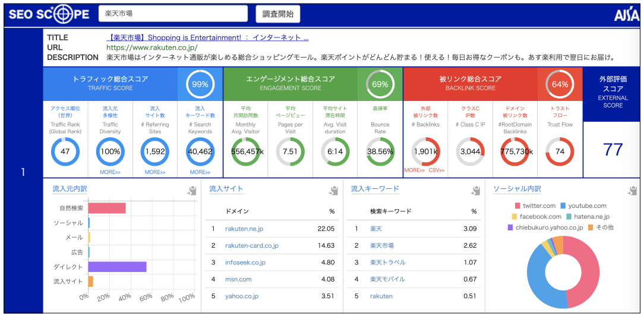644x316 pixels.
Task: Click the Pages per Visit 7.51 gauge
Action: (290, 151)
